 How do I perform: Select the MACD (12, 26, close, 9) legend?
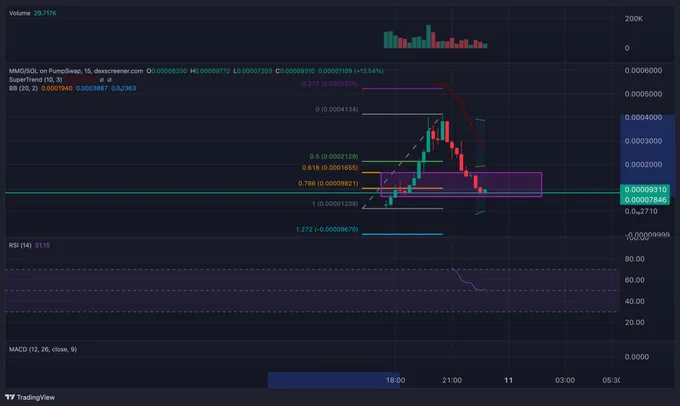[x=43, y=349]
